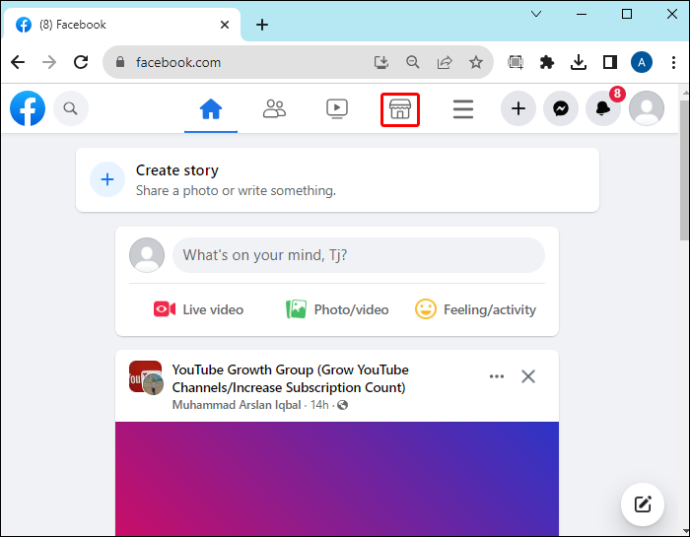Open YouTube Growth Group page link
Screen dimensions: 690x537
tap(290, 379)
